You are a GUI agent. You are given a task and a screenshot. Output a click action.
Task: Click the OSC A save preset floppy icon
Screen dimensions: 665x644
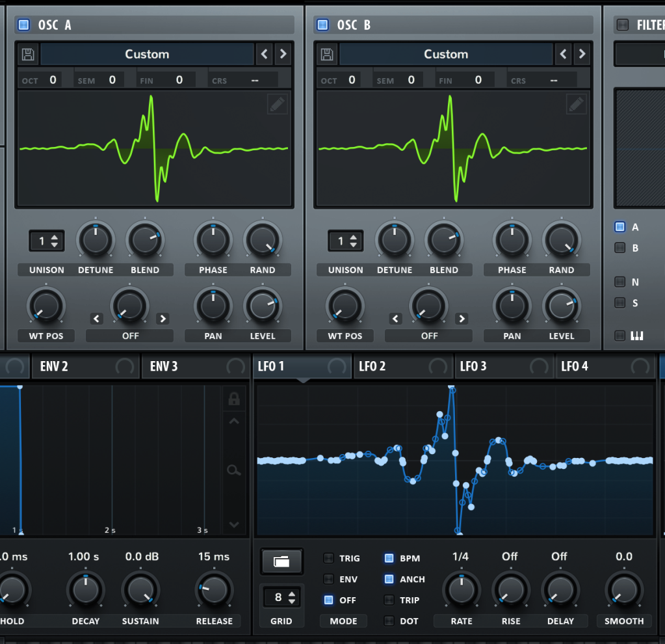[x=28, y=55]
